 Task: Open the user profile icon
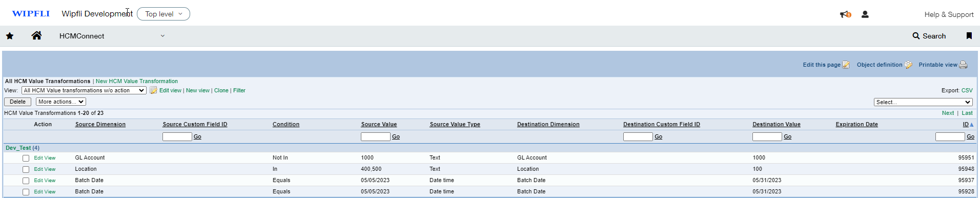click(x=865, y=14)
